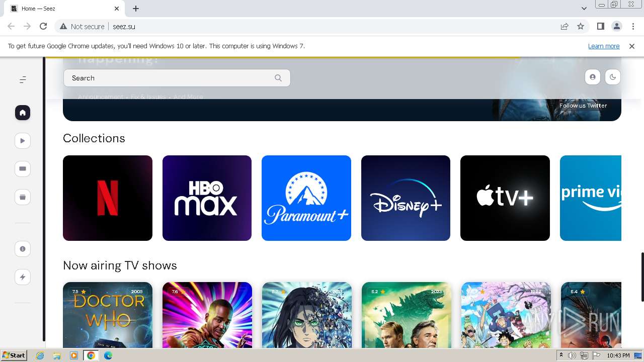Bookmark this tab with star icon

(581, 26)
